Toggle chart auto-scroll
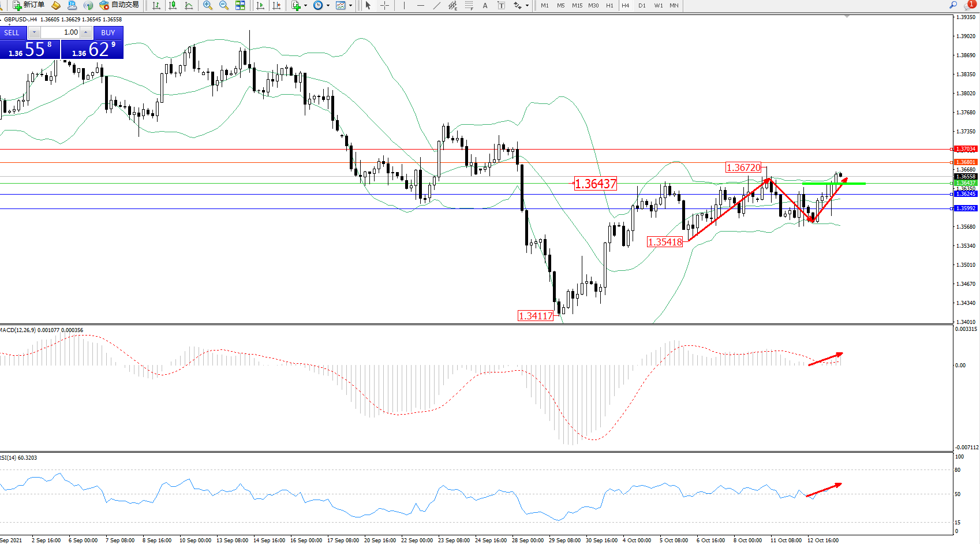This screenshot has height=544, width=980. tap(260, 5)
